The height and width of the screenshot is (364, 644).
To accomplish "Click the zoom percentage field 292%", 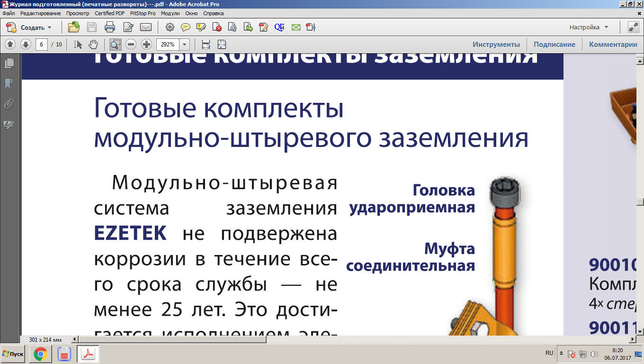I will (168, 45).
